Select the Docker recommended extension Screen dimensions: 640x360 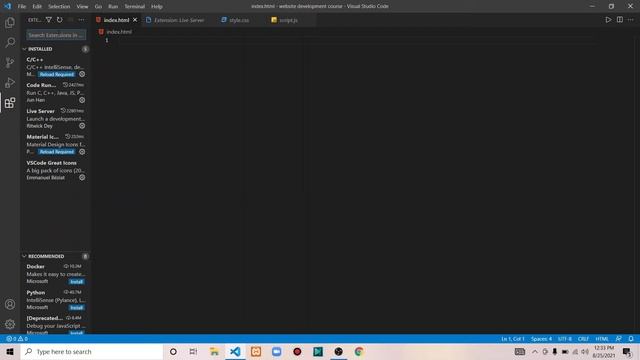tap(56, 274)
